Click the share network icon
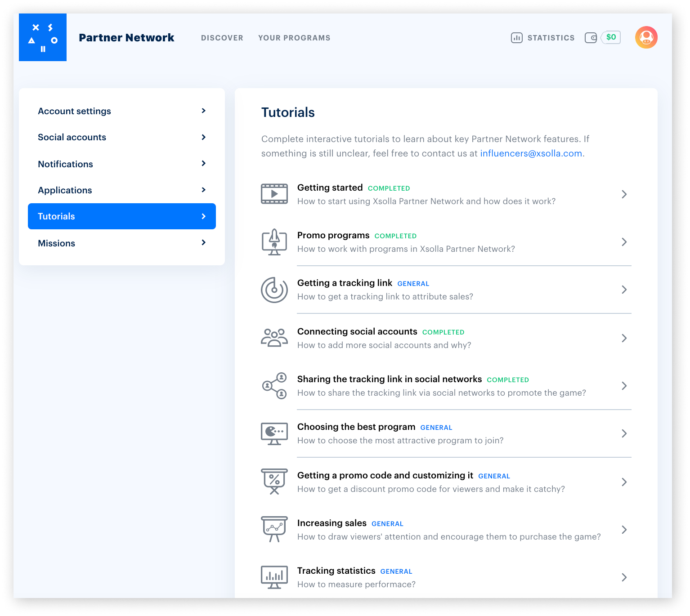Screen dimensions: 690x616 274,386
